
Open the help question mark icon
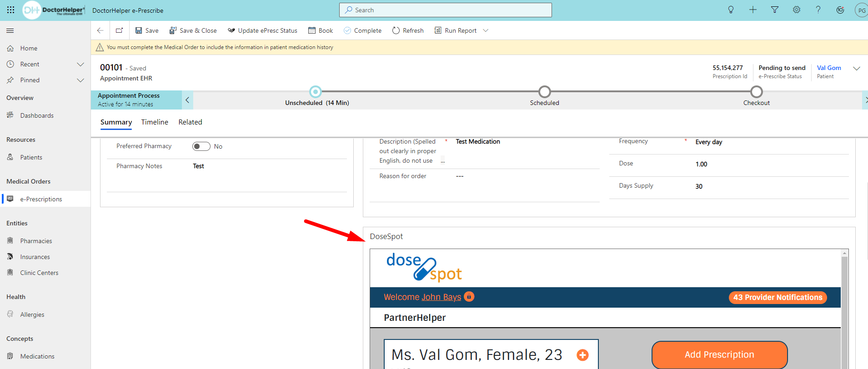(818, 10)
